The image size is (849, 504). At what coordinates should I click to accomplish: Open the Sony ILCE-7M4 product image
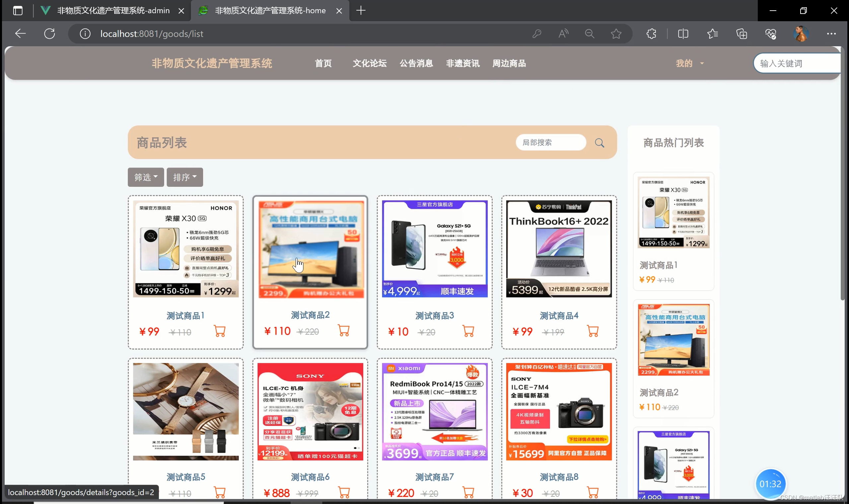559,412
